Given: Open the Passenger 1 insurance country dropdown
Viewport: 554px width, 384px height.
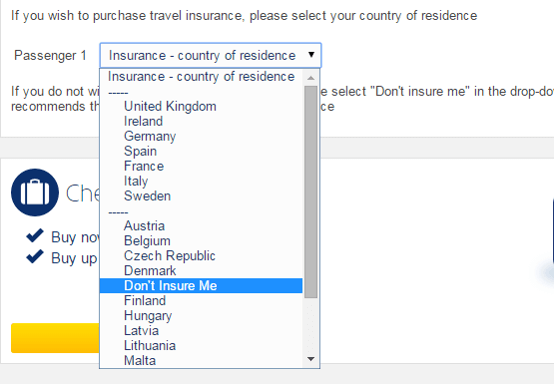Looking at the screenshot, I should [x=211, y=55].
